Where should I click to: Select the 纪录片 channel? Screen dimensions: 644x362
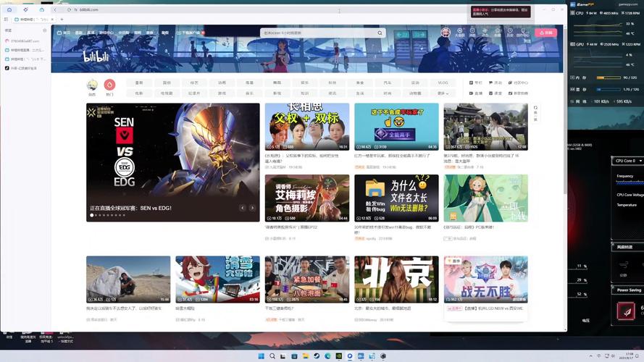click(x=194, y=93)
